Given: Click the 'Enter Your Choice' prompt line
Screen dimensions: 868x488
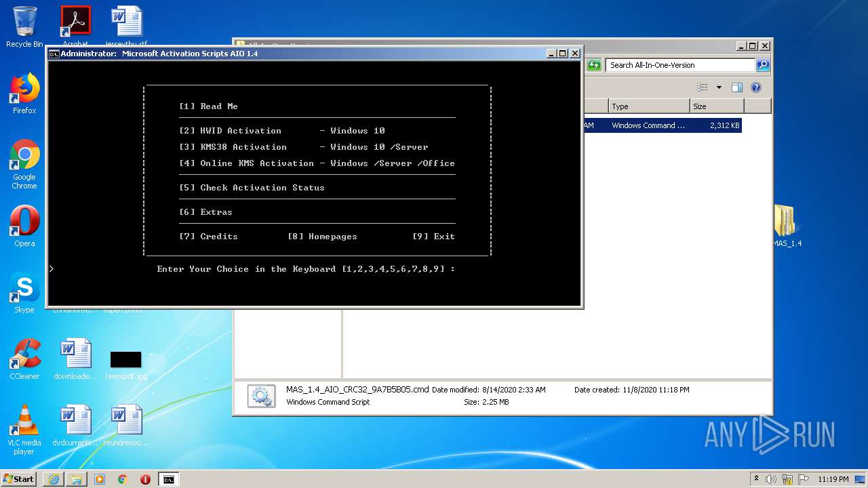Looking at the screenshot, I should [x=306, y=269].
